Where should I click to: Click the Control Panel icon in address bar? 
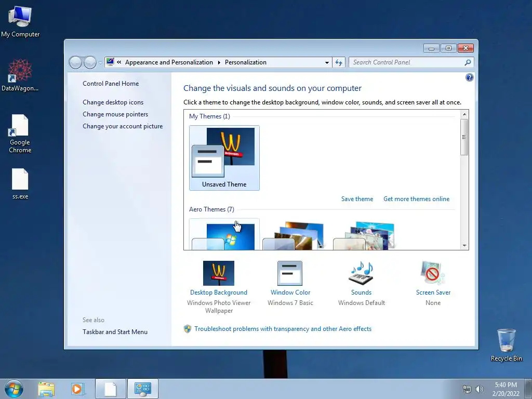click(110, 62)
